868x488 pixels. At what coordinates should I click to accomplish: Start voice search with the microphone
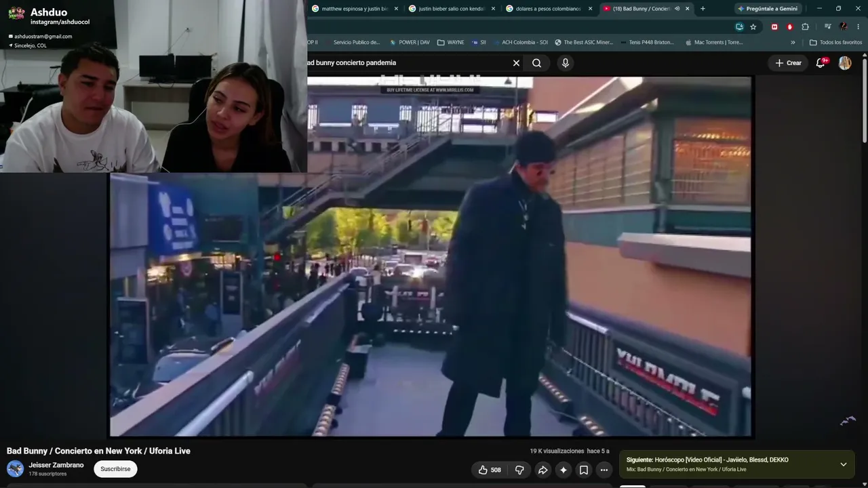click(x=566, y=63)
